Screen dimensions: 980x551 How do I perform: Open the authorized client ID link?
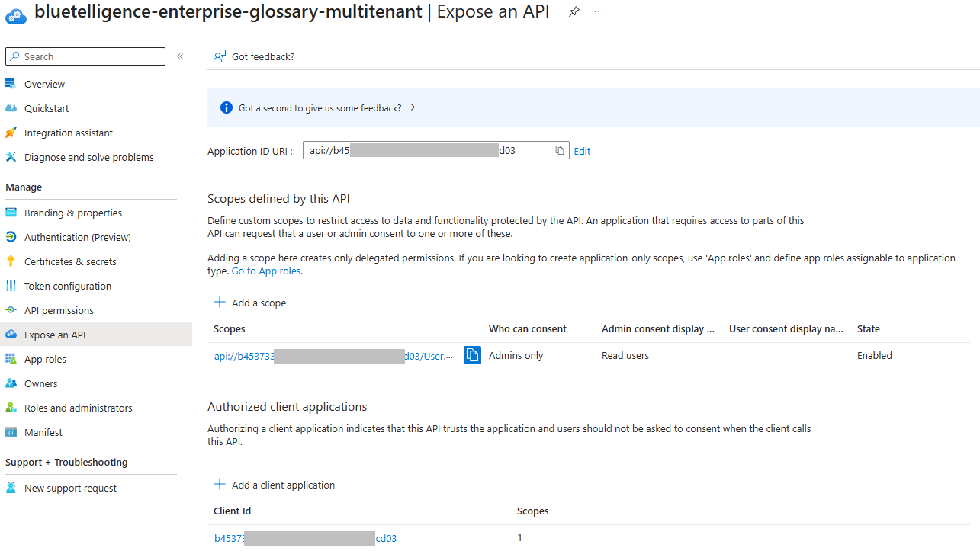click(x=305, y=538)
